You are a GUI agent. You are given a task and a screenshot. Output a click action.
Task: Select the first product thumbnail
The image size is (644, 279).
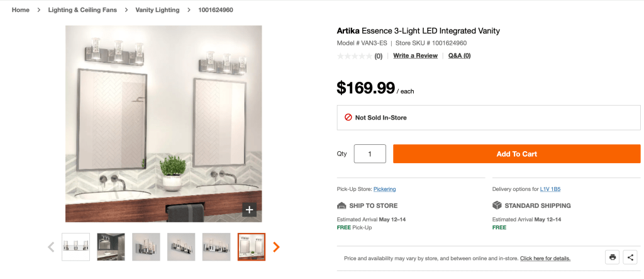[x=75, y=247]
